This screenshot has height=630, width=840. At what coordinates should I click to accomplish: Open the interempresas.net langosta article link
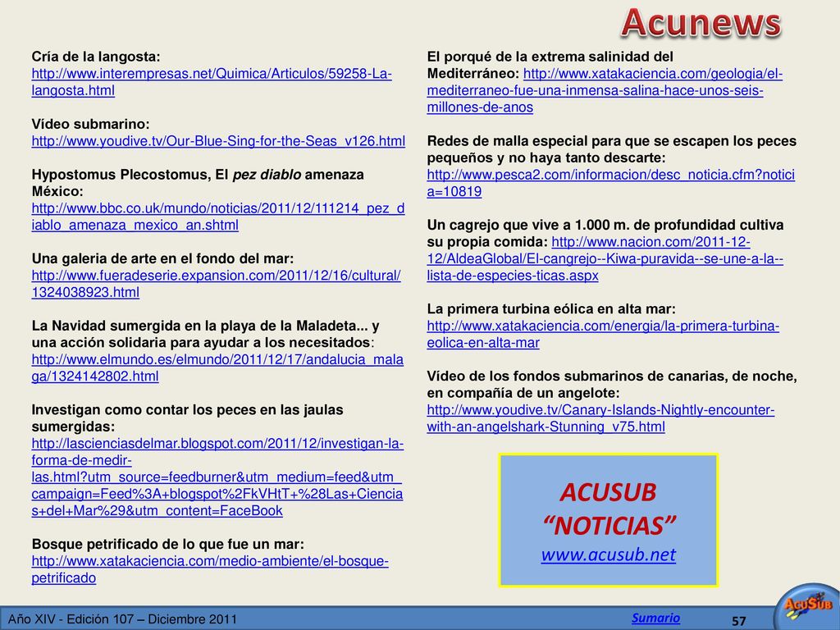point(212,82)
